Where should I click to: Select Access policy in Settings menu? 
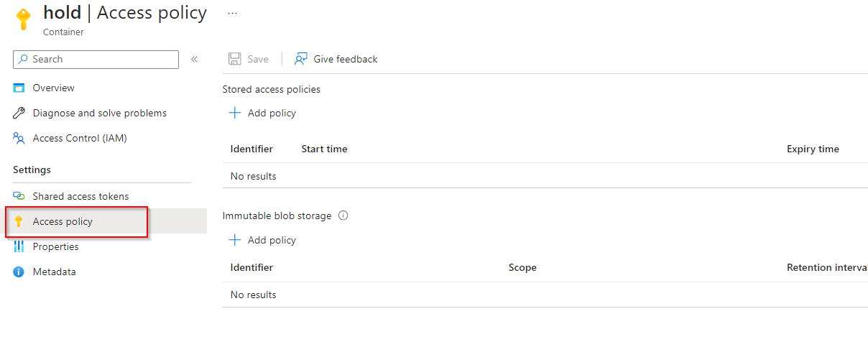[x=63, y=221]
